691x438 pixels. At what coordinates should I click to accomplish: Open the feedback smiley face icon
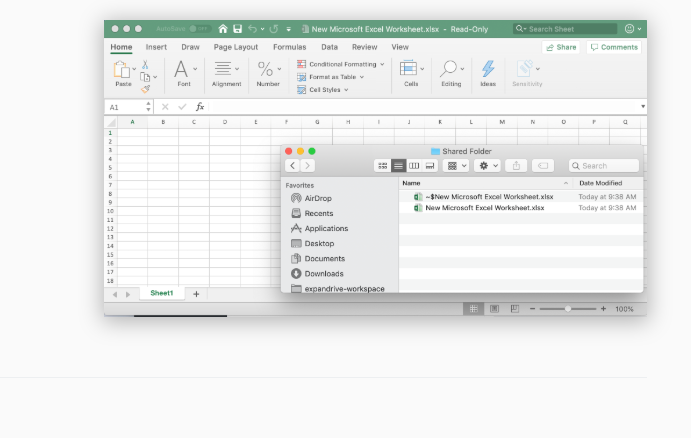point(629,29)
